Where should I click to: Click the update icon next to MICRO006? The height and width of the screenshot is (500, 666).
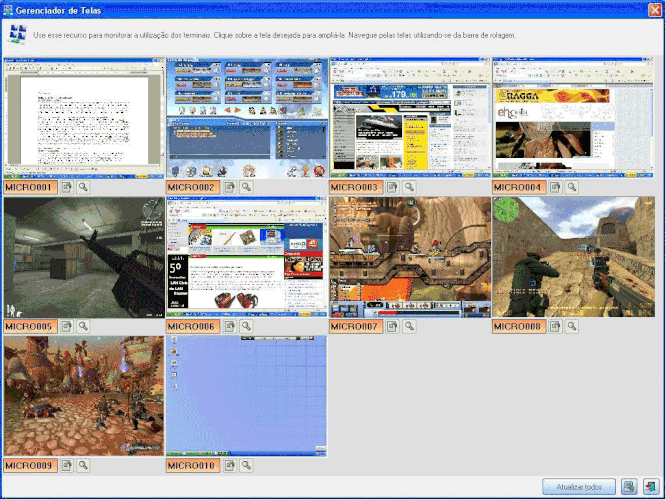coord(230,326)
